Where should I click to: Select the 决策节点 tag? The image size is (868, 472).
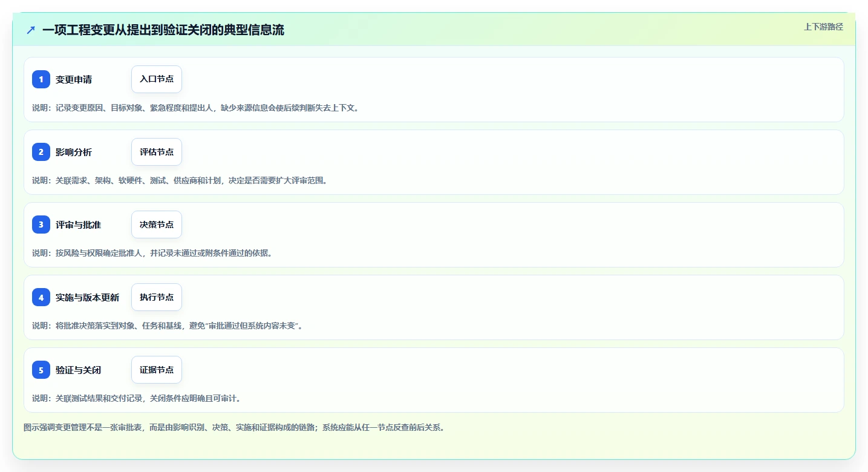pyautogui.click(x=157, y=225)
